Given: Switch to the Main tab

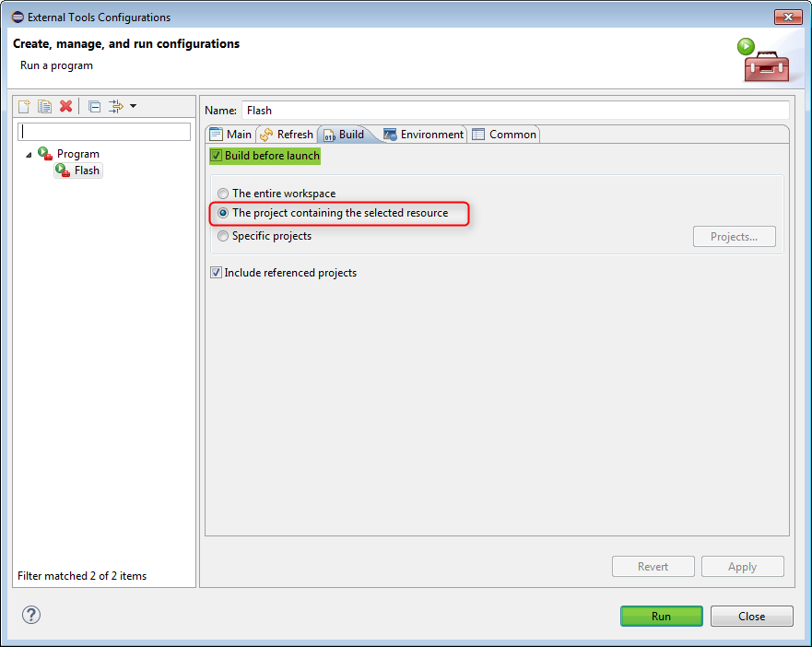Looking at the screenshot, I should (230, 135).
